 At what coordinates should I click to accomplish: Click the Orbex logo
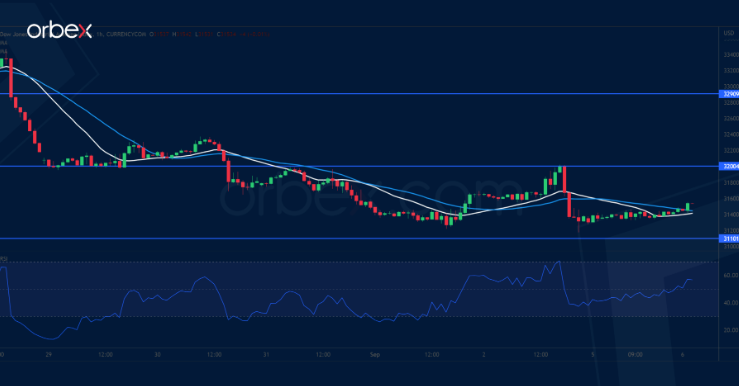coord(59,31)
